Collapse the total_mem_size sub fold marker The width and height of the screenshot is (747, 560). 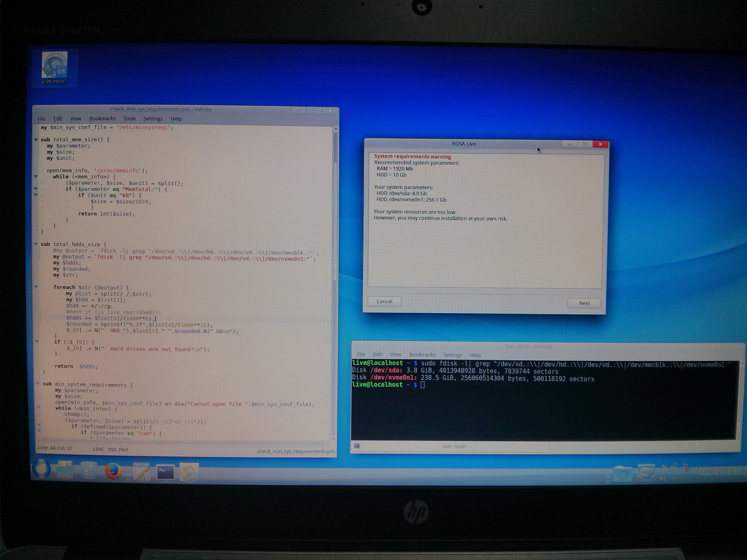click(x=36, y=139)
